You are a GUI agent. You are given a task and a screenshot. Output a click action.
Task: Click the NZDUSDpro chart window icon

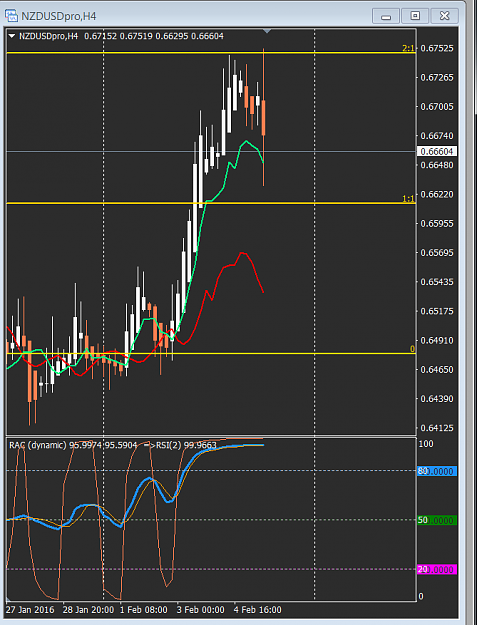point(11,16)
